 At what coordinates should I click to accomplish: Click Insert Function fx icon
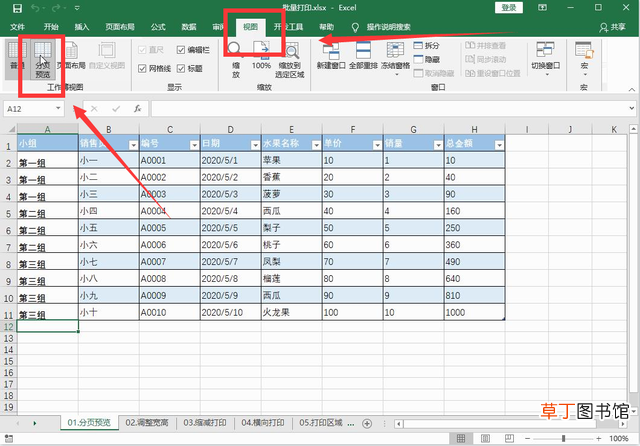(x=138, y=109)
